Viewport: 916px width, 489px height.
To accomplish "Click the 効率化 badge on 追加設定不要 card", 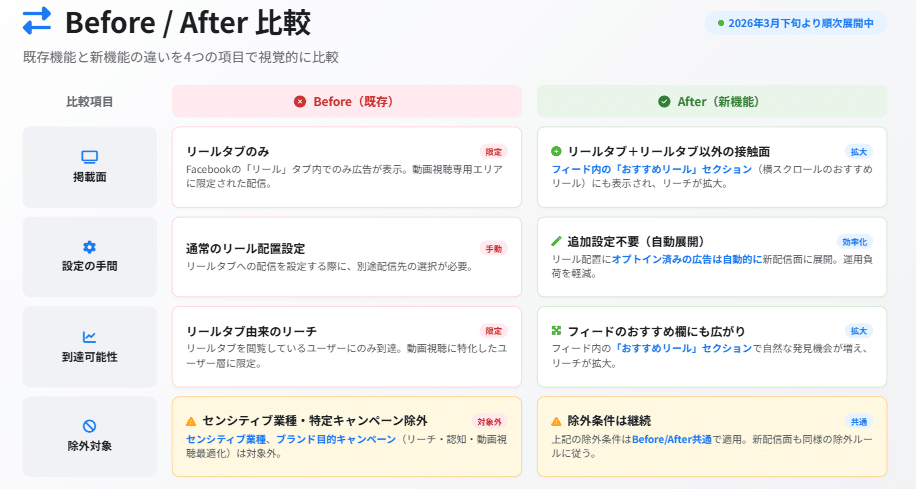I will pos(855,242).
